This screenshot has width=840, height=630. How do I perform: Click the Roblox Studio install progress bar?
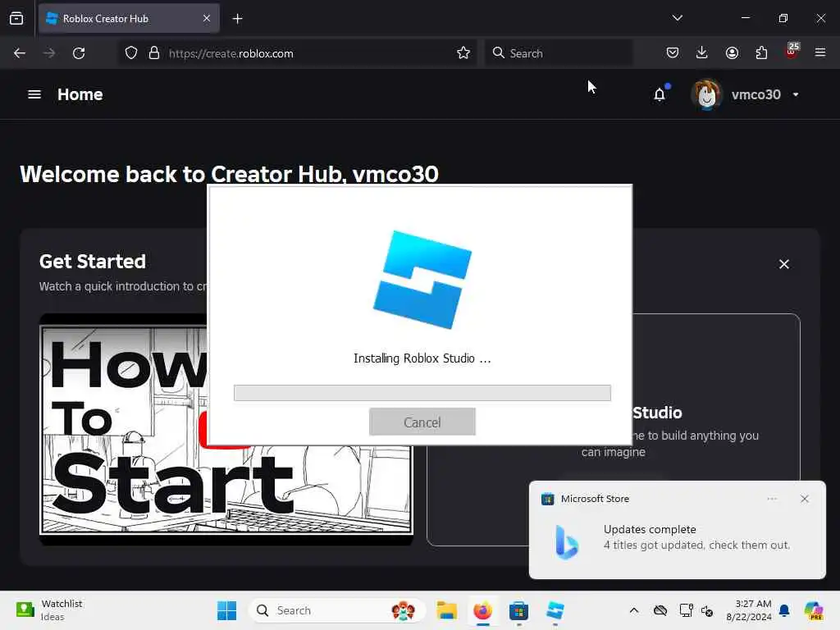click(x=422, y=393)
